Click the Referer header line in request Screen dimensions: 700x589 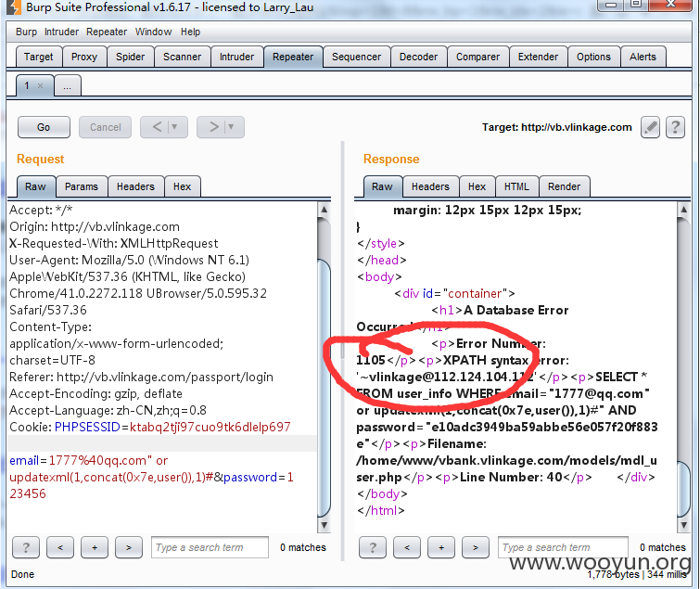[x=142, y=377]
